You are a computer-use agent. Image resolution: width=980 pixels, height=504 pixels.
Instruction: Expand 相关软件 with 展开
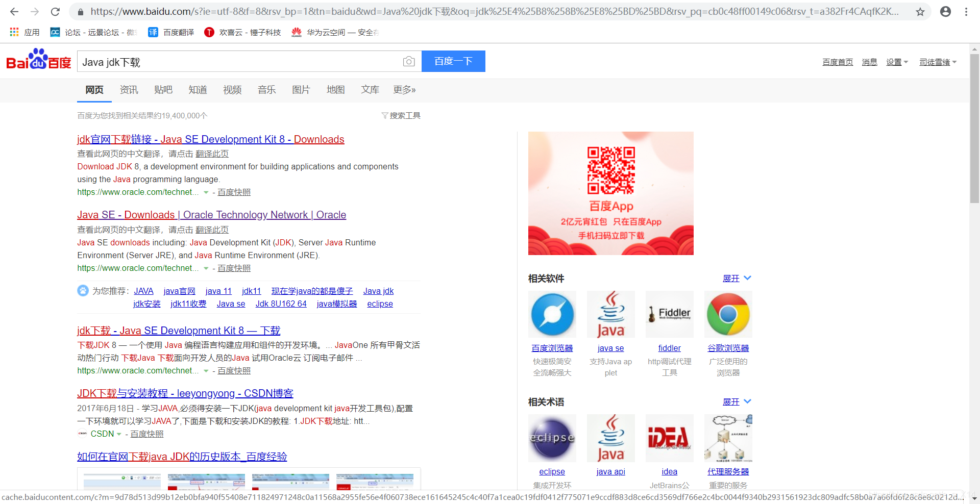coord(737,279)
